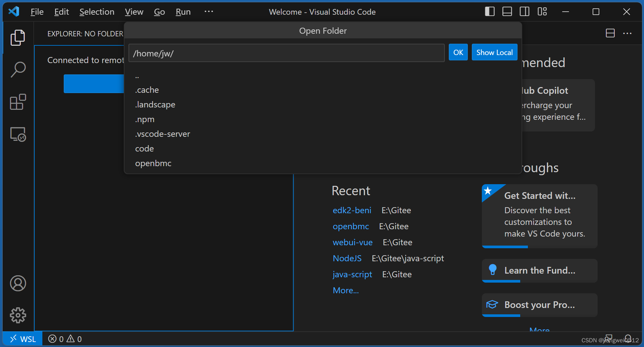Open the Extensions view icon
Image resolution: width=644 pixels, height=347 pixels.
click(18, 102)
